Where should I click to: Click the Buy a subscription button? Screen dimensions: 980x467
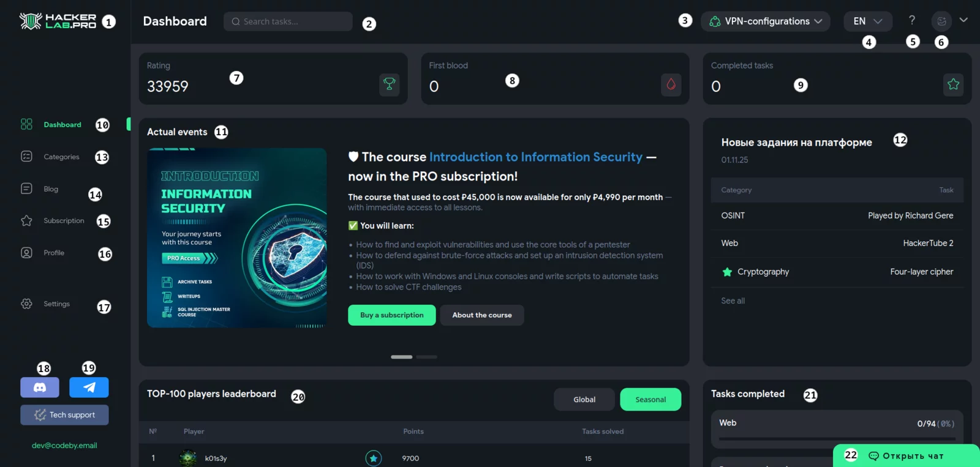(x=392, y=315)
